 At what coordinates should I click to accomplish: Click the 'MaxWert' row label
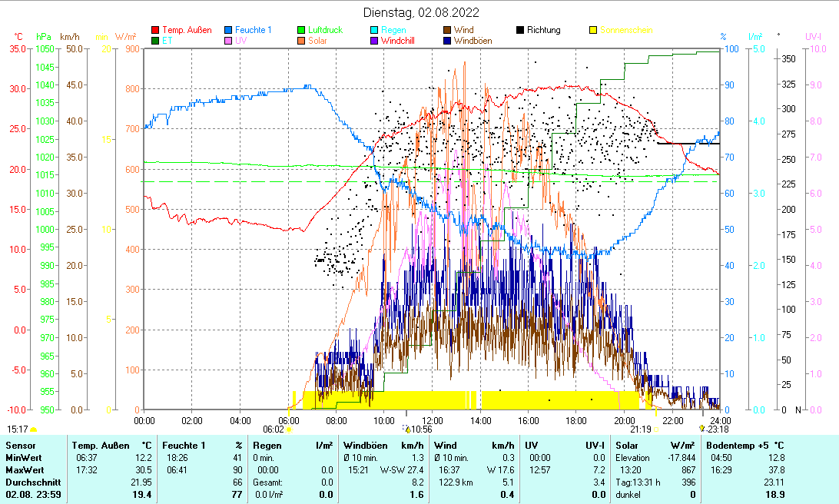(x=25, y=470)
